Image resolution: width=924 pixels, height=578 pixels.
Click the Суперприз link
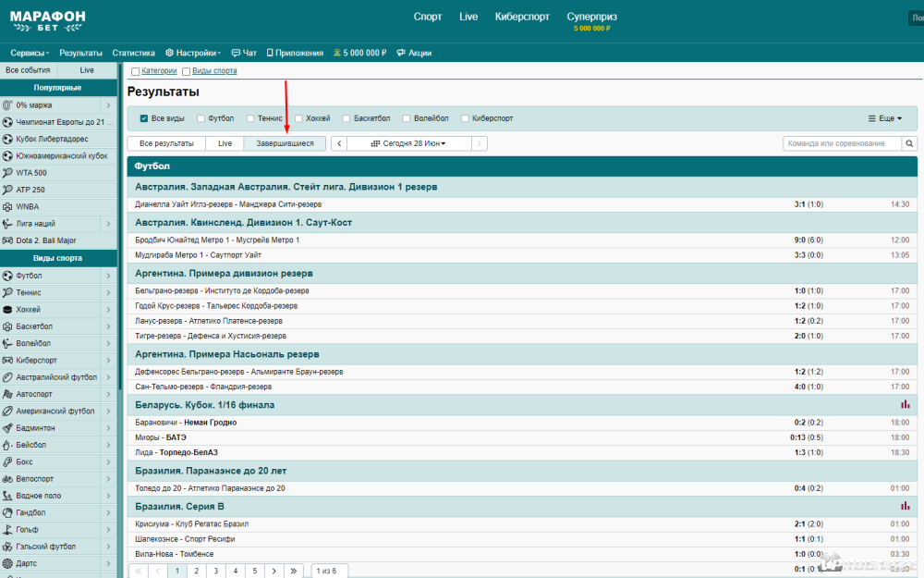(x=591, y=17)
